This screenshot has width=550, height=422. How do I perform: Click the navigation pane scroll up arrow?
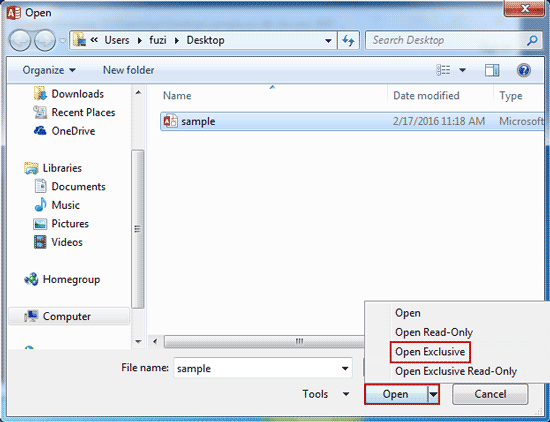[x=138, y=93]
